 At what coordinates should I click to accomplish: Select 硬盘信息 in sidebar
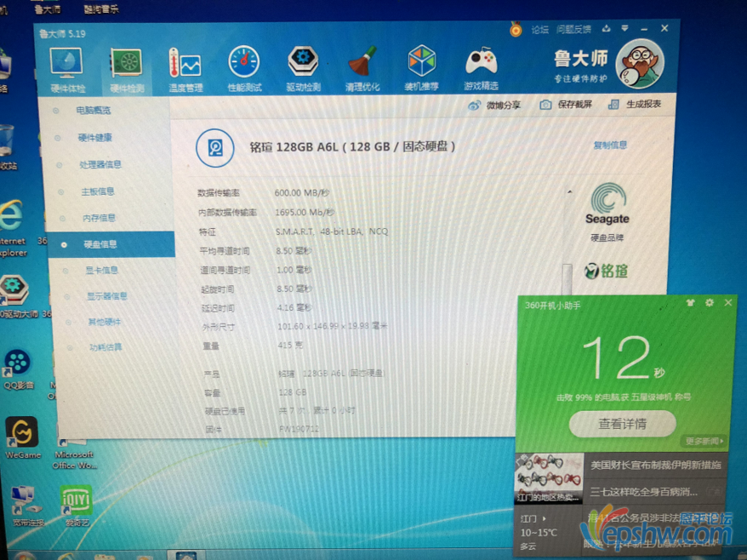click(111, 244)
